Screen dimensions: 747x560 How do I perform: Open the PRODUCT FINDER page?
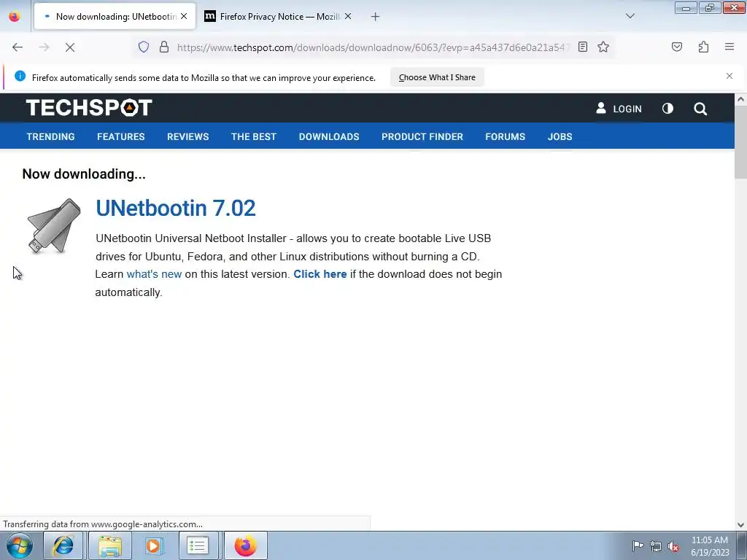(x=422, y=136)
